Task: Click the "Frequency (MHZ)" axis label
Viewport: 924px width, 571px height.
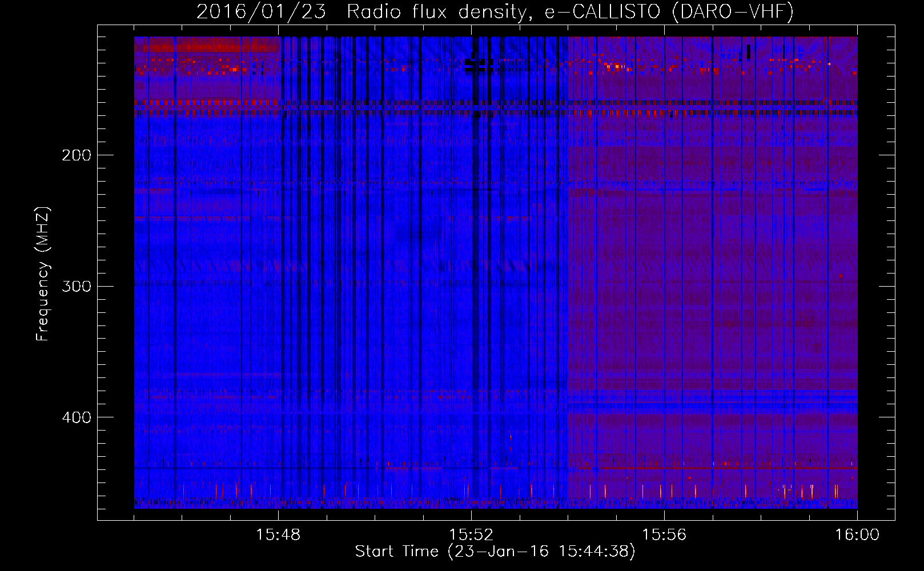Action: coord(43,274)
